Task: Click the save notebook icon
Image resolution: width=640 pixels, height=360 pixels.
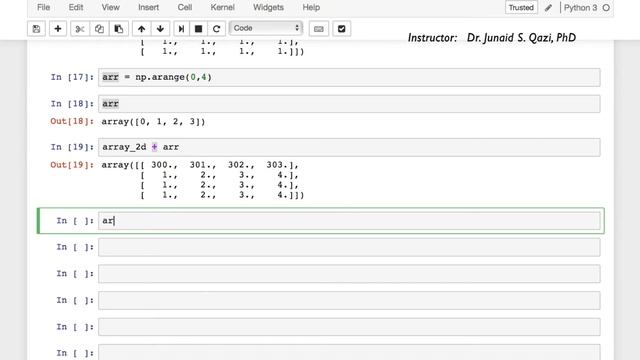Action: (x=36, y=29)
